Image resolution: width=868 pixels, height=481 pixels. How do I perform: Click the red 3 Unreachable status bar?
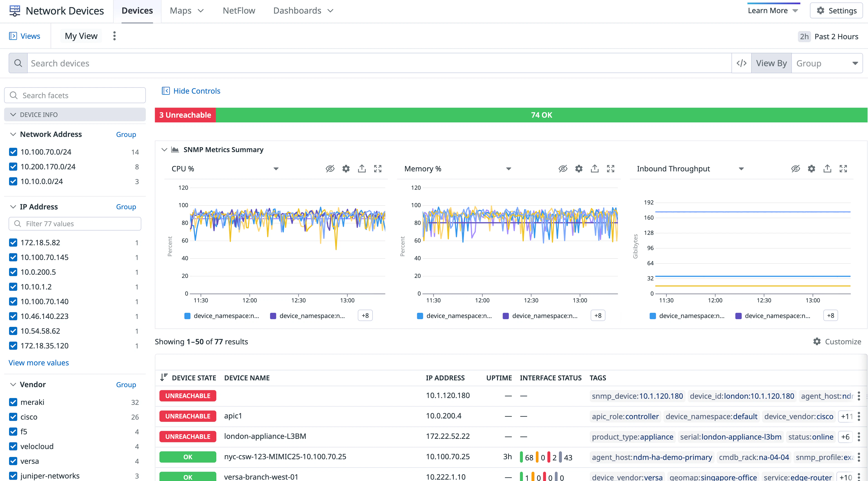pyautogui.click(x=185, y=115)
